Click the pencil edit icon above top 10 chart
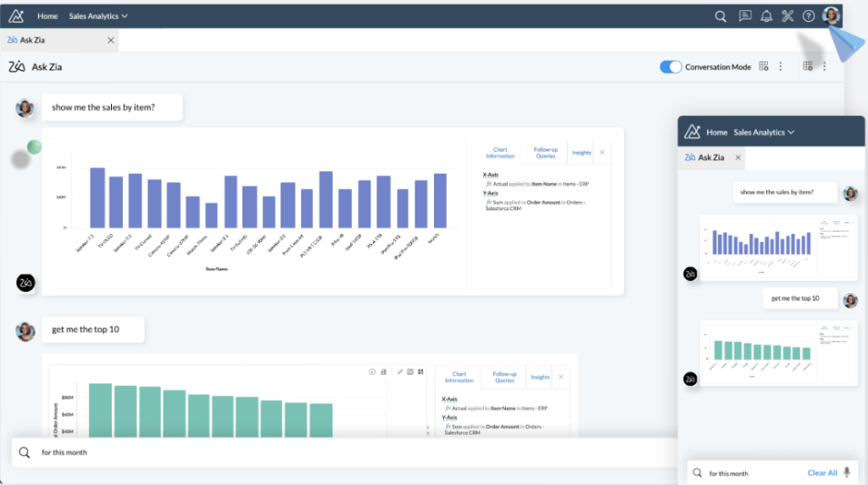The image size is (868, 485). click(x=400, y=371)
